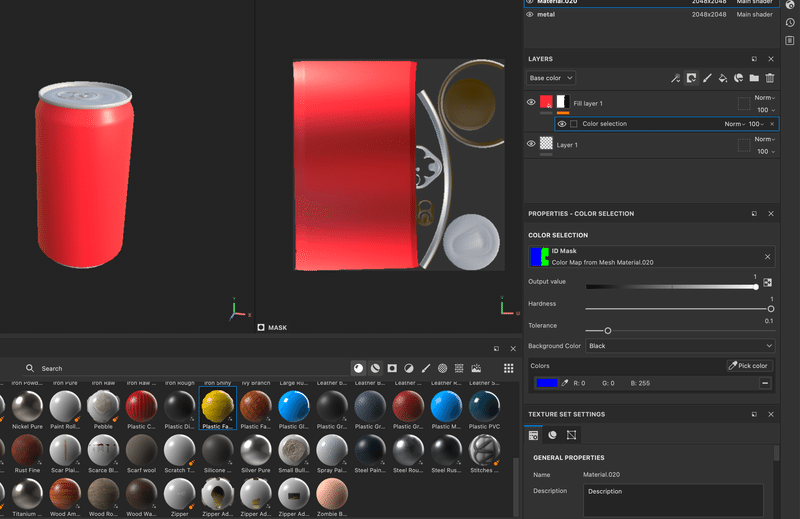The height and width of the screenshot is (519, 800).
Task: Change Fill layer 1 blend mode
Action: [765, 97]
